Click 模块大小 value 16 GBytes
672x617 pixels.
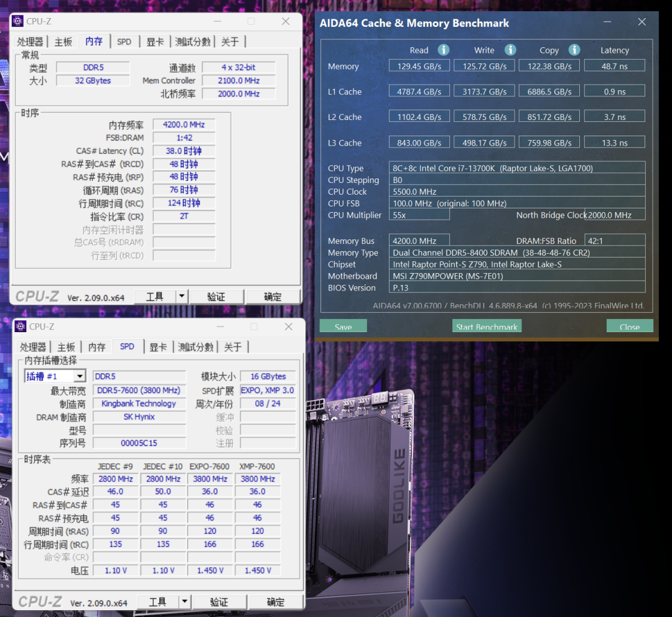[x=268, y=376]
